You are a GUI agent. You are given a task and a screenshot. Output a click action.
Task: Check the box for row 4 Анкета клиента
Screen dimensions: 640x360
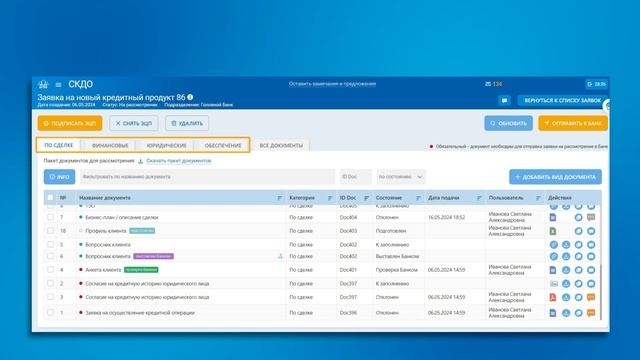click(x=50, y=270)
